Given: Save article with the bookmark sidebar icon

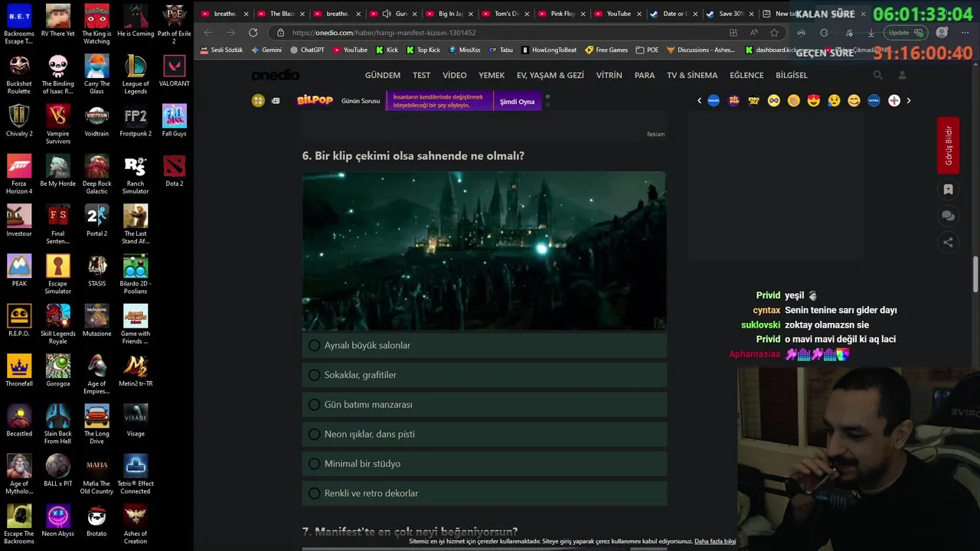Looking at the screenshot, I should [948, 189].
